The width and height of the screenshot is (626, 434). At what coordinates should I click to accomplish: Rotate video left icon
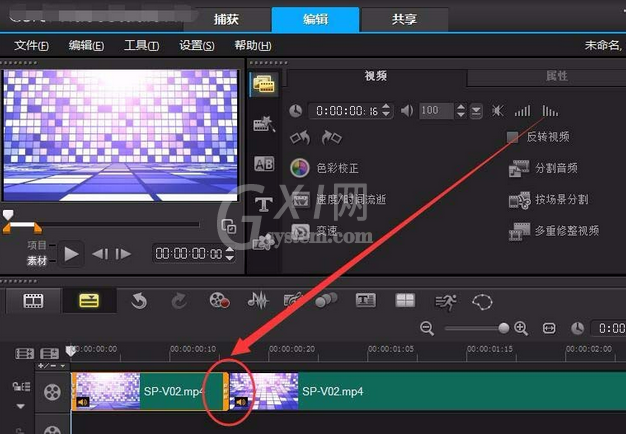click(300, 138)
